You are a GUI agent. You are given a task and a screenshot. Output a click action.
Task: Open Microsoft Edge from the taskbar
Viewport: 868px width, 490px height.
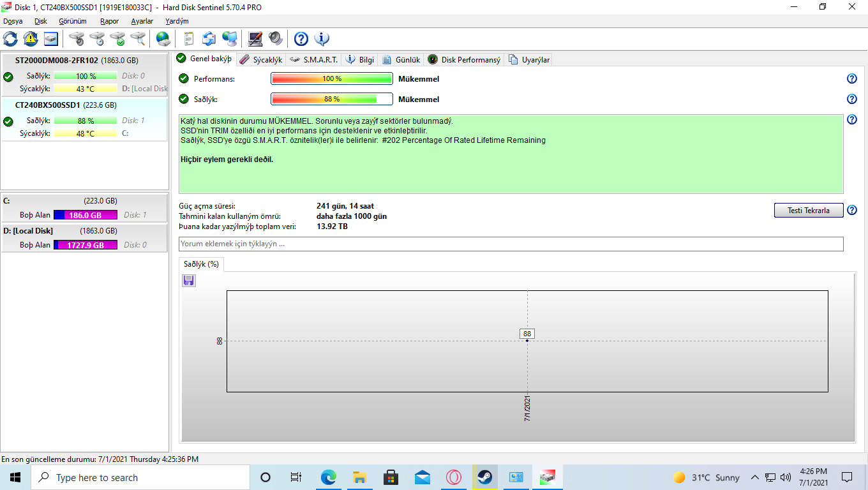tap(328, 477)
